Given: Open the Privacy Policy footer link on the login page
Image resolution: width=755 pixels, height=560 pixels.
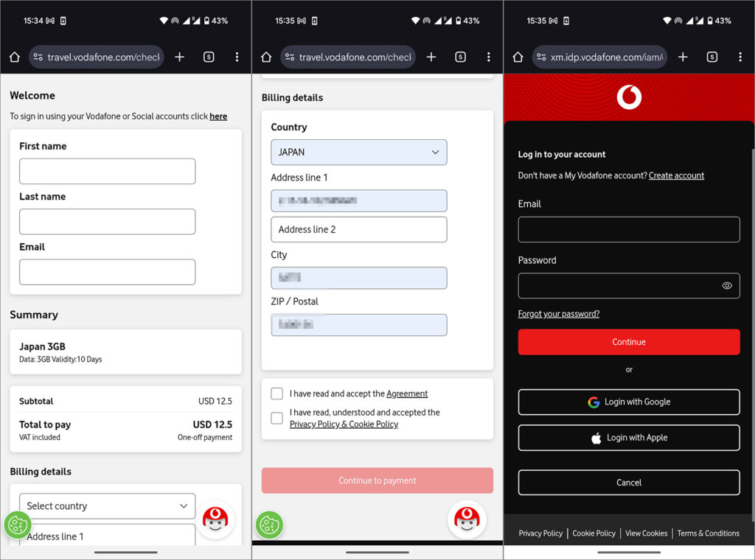Looking at the screenshot, I should [540, 533].
